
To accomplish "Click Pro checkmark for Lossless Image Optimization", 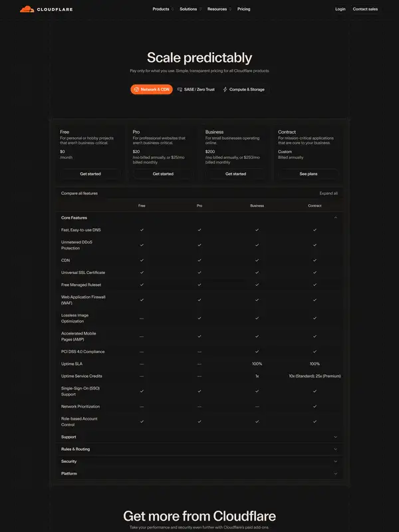I will (199, 319).
